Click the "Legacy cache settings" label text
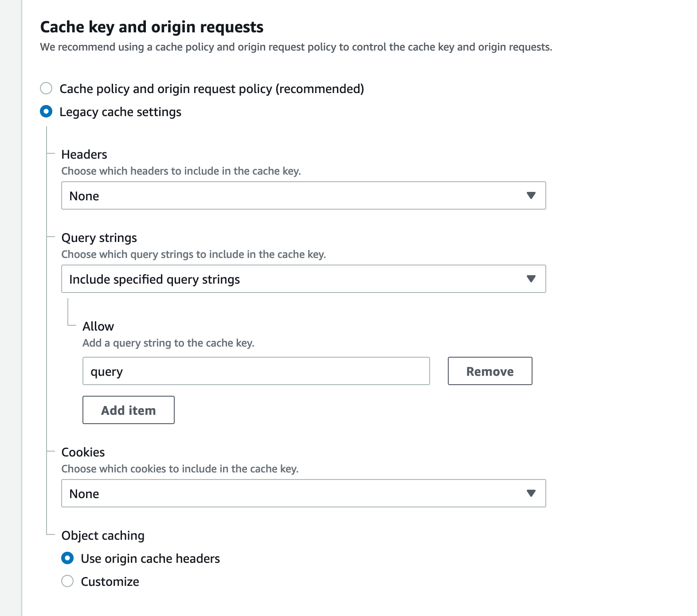 tap(120, 112)
